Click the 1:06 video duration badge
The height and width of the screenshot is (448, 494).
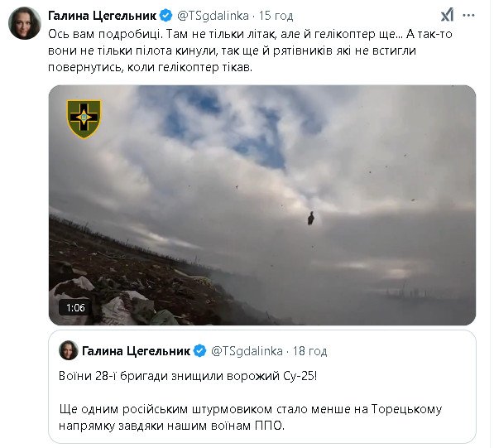coord(75,307)
